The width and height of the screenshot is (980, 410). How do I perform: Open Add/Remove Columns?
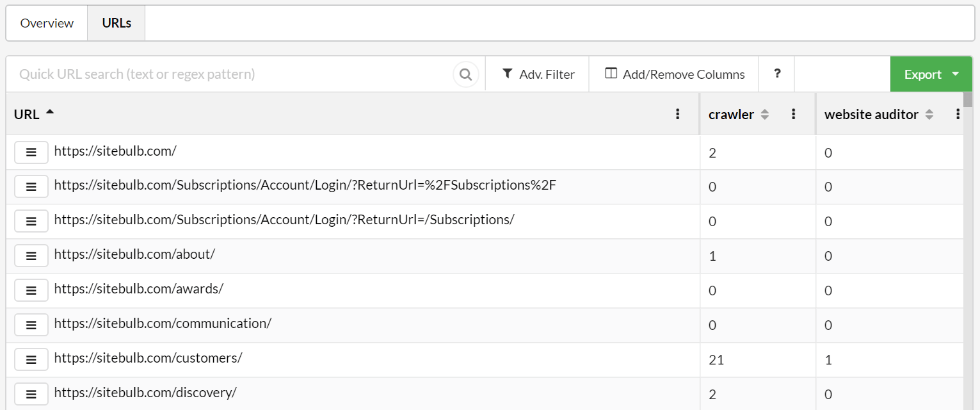tap(675, 74)
